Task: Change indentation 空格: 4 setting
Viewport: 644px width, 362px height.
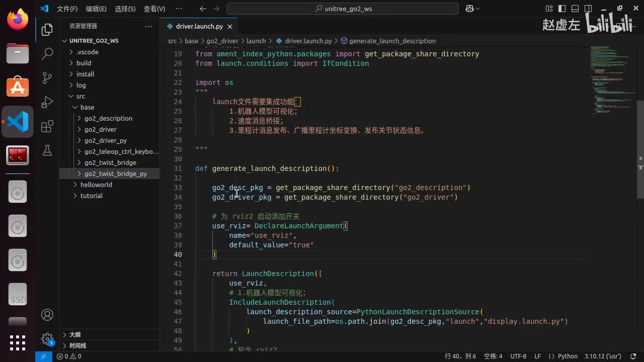Action: [493, 356]
